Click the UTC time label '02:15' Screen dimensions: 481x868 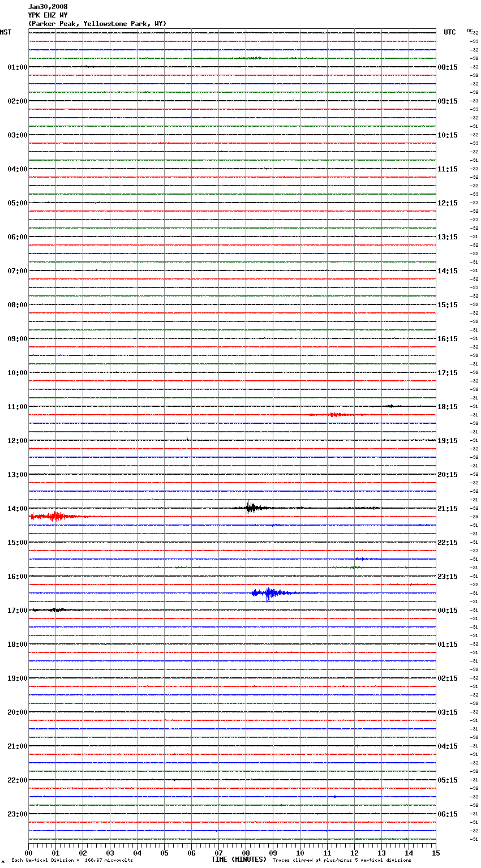(448, 678)
